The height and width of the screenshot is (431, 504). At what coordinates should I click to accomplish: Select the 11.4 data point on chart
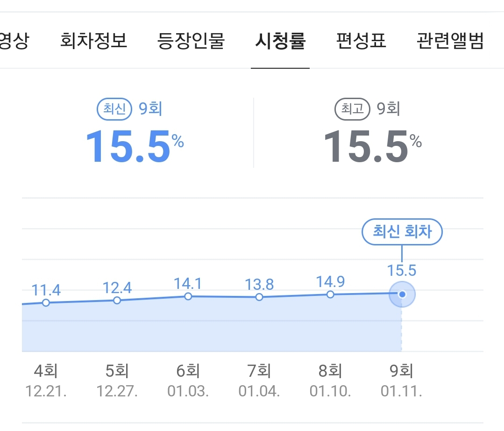(46, 303)
